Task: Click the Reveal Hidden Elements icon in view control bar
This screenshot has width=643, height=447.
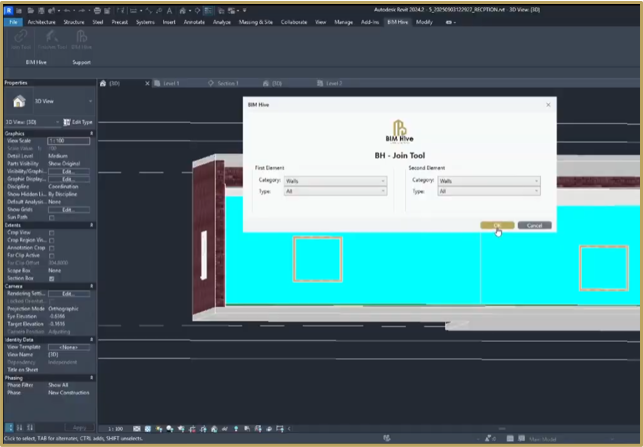Action: tap(236, 429)
